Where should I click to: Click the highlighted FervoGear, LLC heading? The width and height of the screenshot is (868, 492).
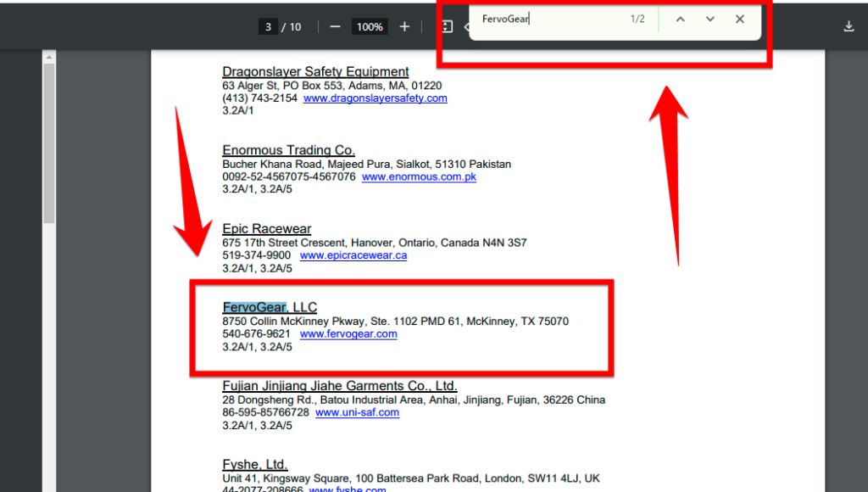pos(270,307)
